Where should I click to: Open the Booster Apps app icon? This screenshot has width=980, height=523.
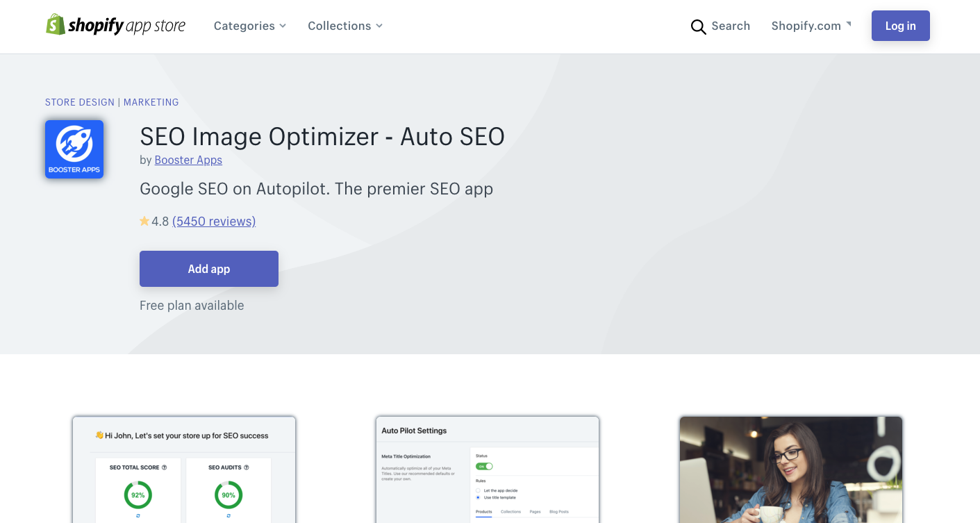coord(74,149)
